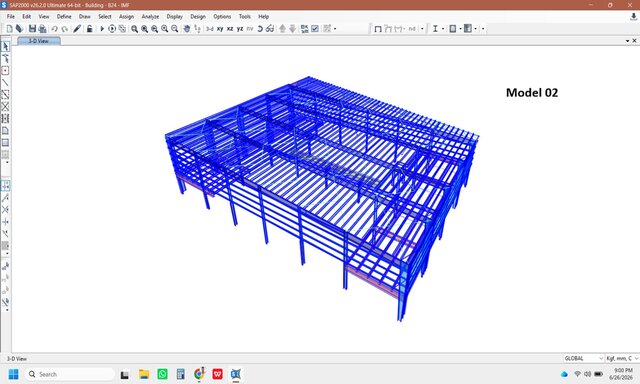Expand the display results dropdown arrow
The width and height of the screenshot is (640, 384).
[422, 29]
